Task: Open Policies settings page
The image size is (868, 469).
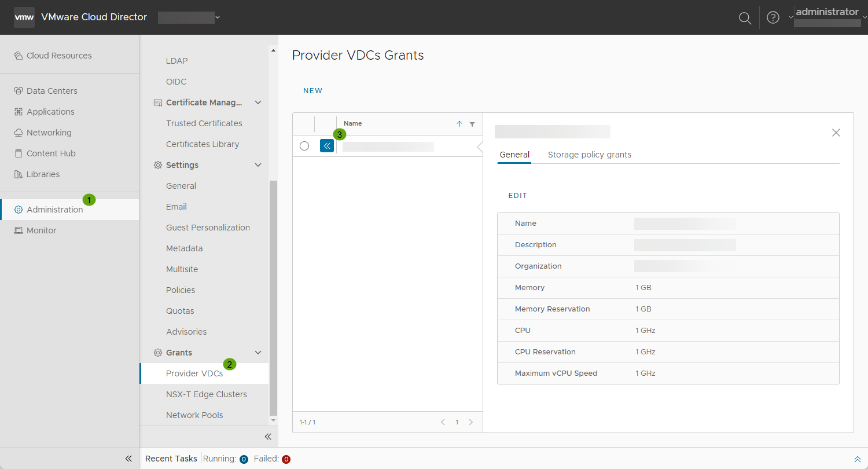Action: pos(181,290)
